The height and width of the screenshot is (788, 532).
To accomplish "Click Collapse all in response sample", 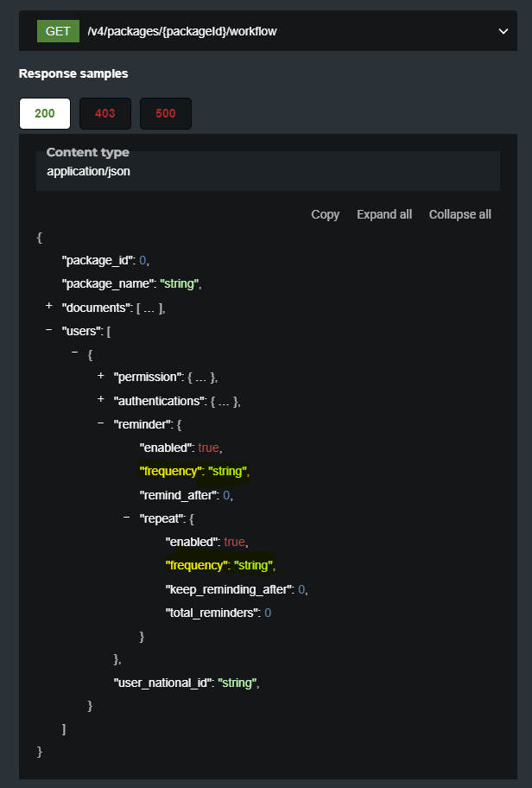I will (459, 214).
